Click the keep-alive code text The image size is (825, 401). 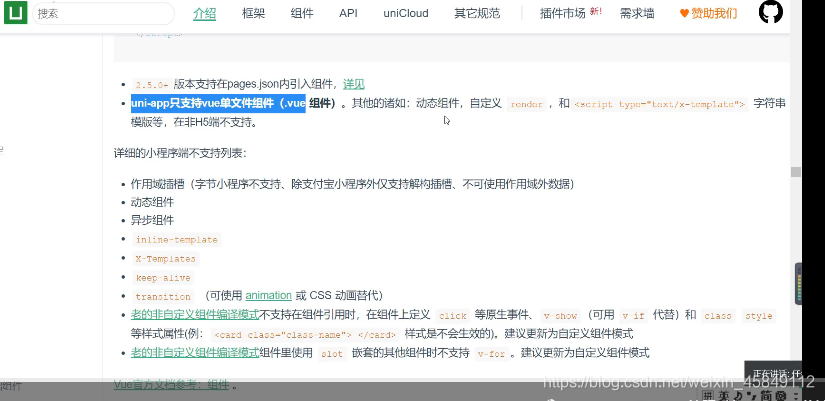point(163,278)
